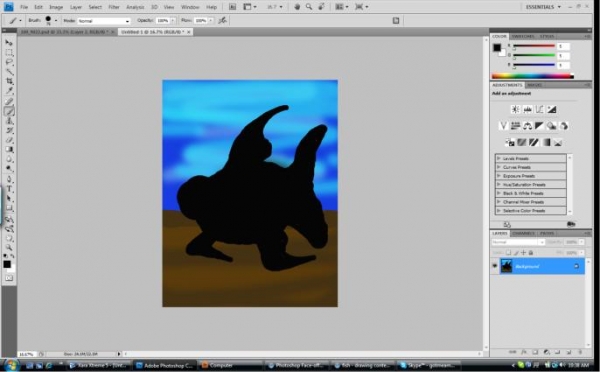The width and height of the screenshot is (600, 372).
Task: Click the Exposure adjustment icon
Action: [x=551, y=109]
